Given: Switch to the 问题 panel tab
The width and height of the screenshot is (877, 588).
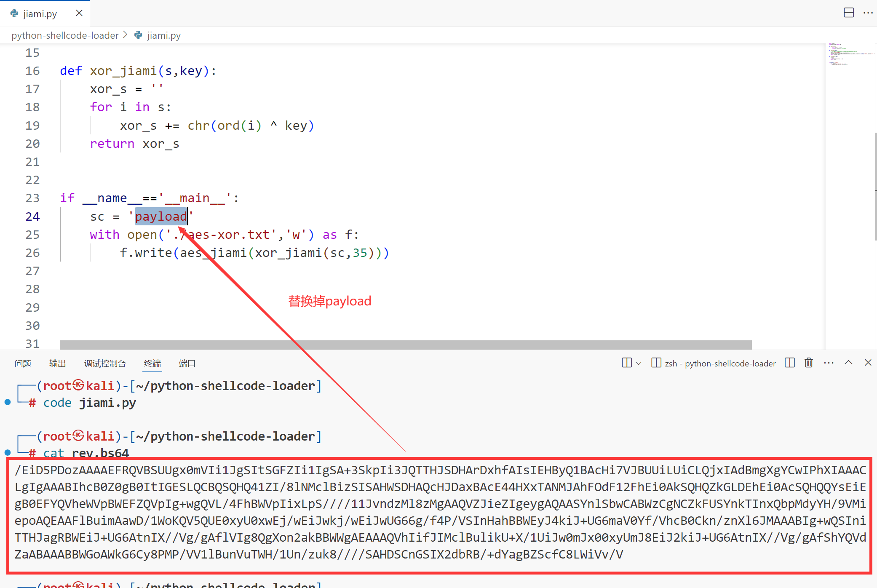Looking at the screenshot, I should 23,363.
